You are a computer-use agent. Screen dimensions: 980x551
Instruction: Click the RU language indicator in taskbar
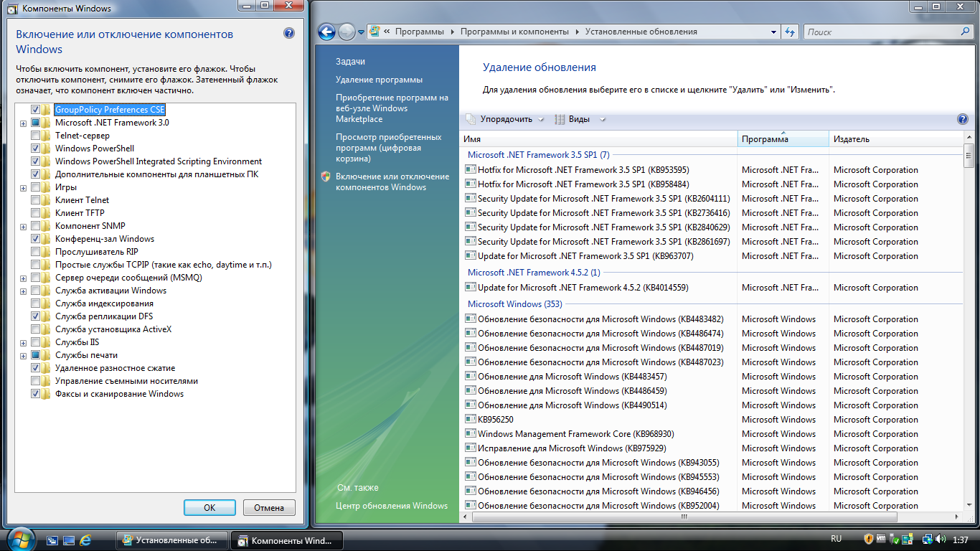(x=836, y=539)
